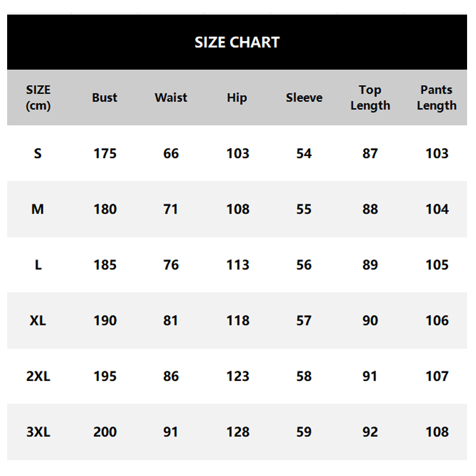Click the Waist column header

coord(171,98)
